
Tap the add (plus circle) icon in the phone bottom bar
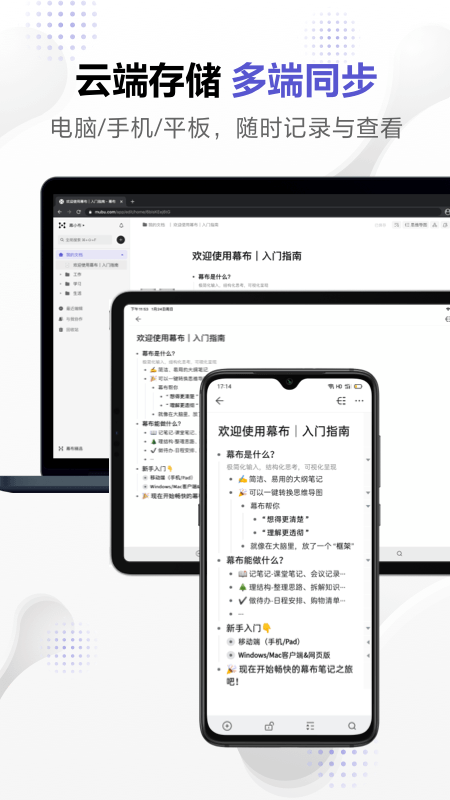pos(227,726)
